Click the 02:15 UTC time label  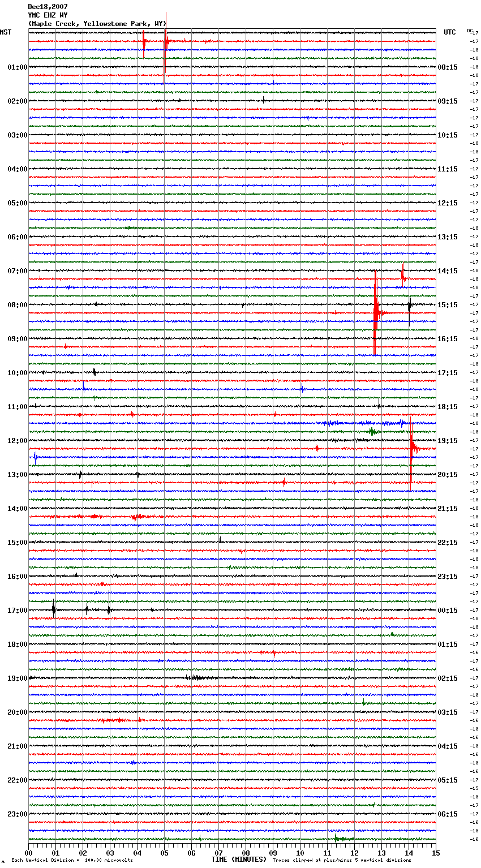coord(448,678)
